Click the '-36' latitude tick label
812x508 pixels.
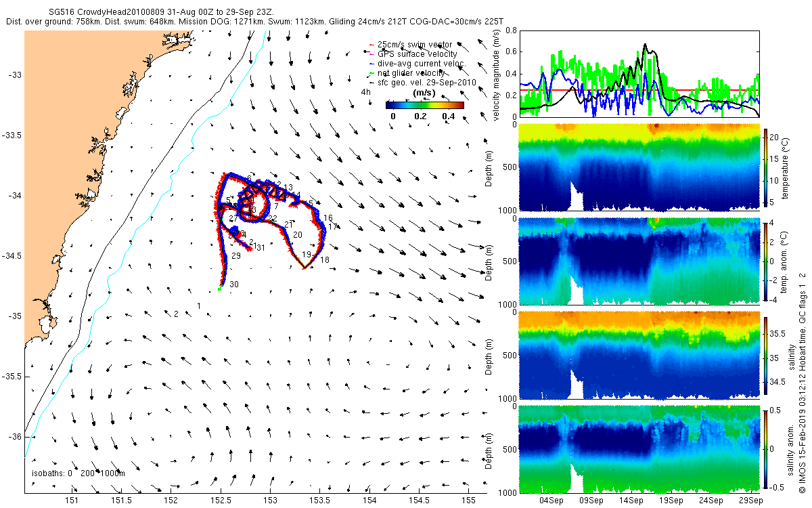[15, 437]
